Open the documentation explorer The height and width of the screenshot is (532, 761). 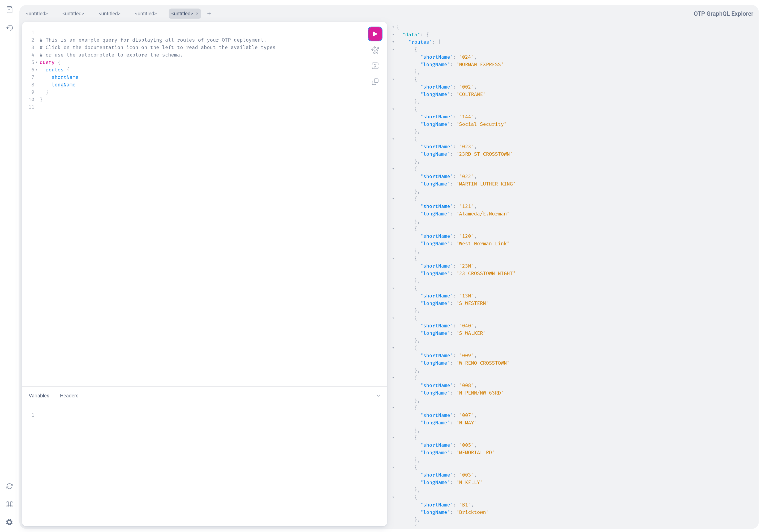click(9, 10)
